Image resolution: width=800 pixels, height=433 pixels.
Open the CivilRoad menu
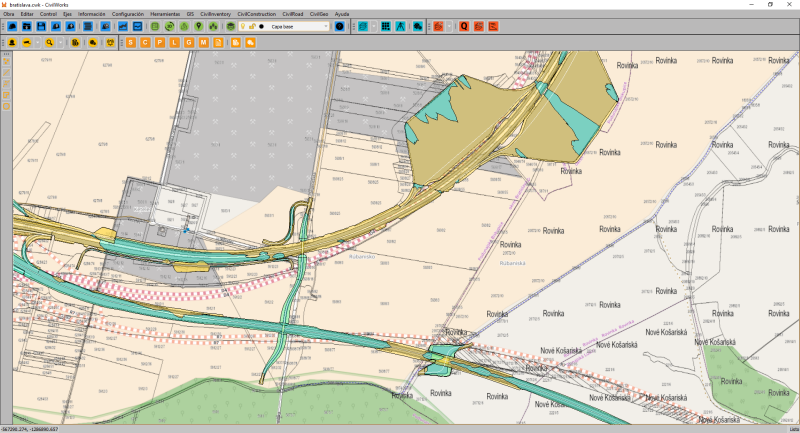[x=293, y=15]
